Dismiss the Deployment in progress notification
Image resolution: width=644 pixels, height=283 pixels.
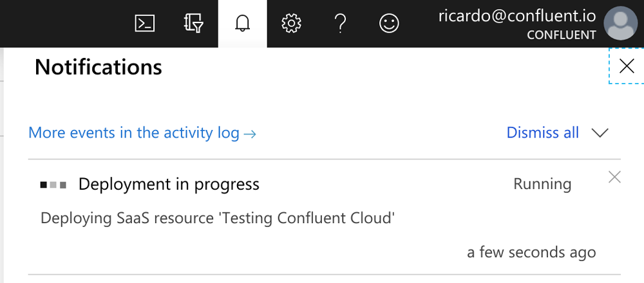point(614,177)
